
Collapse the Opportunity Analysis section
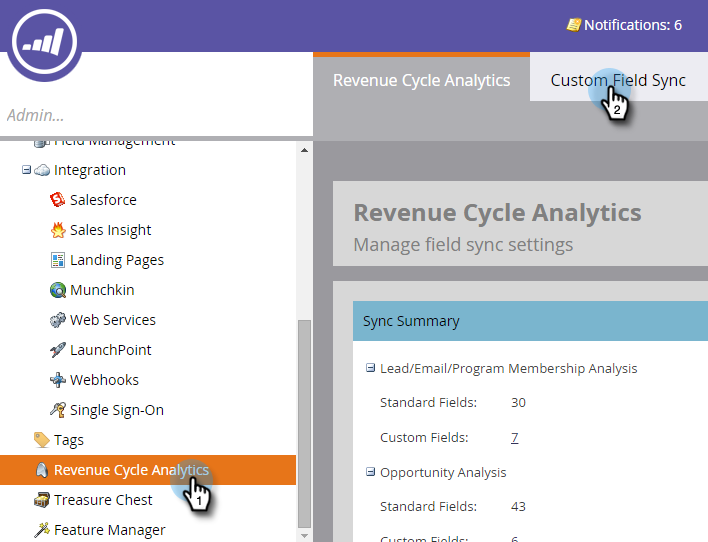coord(371,472)
